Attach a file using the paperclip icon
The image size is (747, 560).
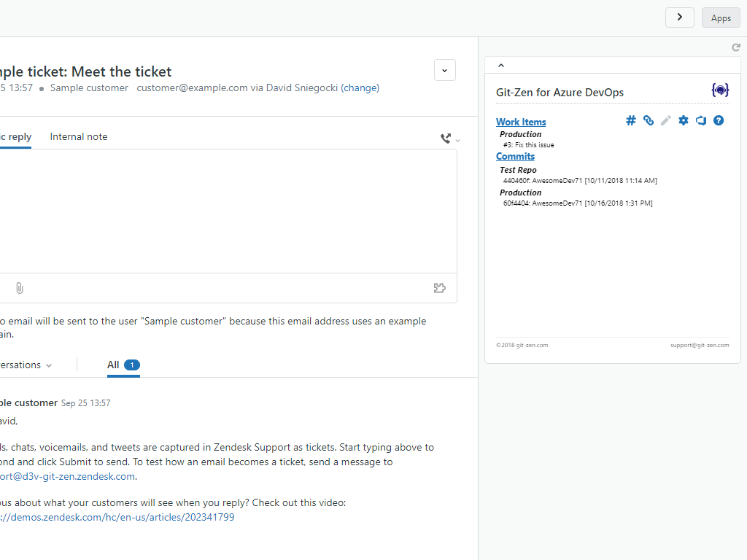click(x=19, y=288)
